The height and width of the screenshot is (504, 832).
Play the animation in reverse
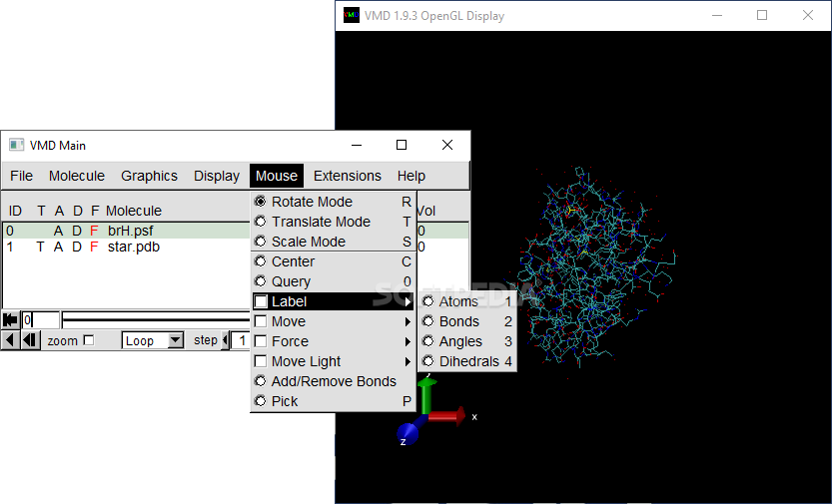pyautogui.click(x=10, y=340)
